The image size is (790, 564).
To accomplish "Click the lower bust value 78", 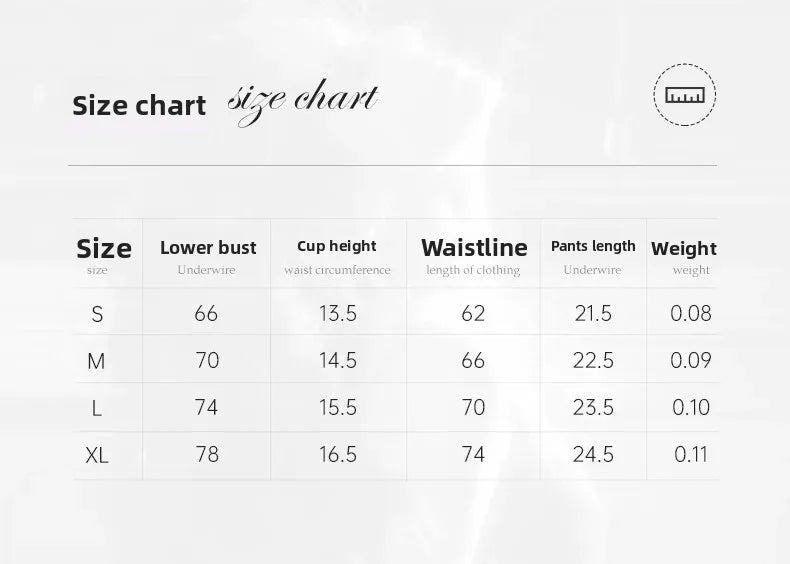I will coord(207,454).
